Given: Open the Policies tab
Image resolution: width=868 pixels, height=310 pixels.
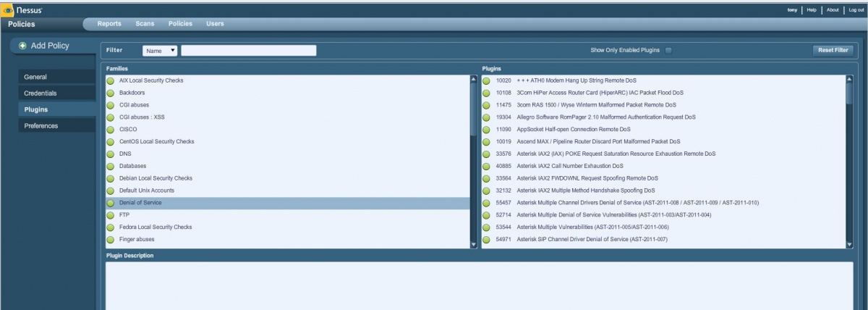Looking at the screenshot, I should click(180, 24).
